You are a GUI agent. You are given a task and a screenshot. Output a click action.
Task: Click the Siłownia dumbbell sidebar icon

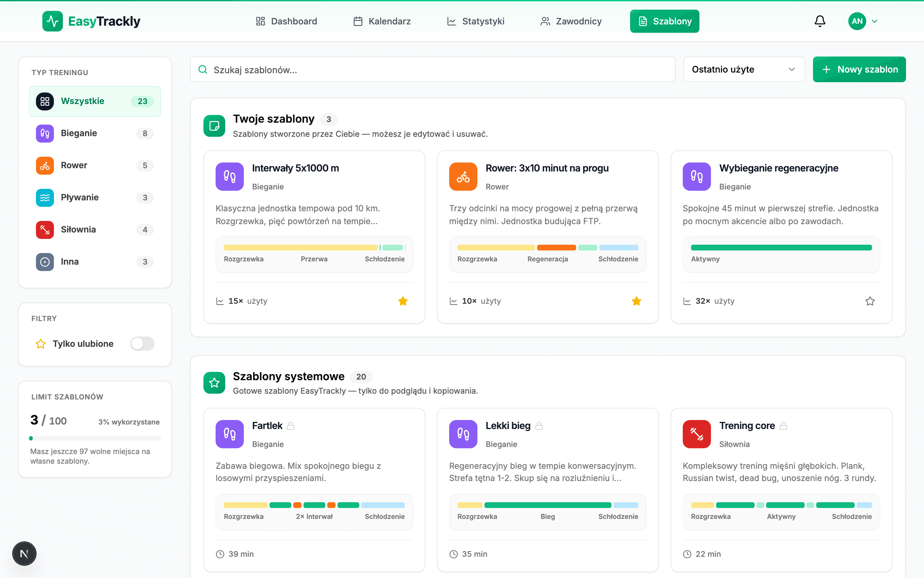45,230
